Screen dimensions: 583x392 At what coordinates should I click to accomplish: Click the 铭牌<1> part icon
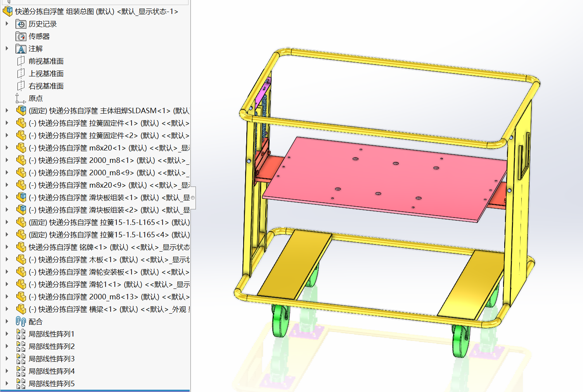[21, 247]
